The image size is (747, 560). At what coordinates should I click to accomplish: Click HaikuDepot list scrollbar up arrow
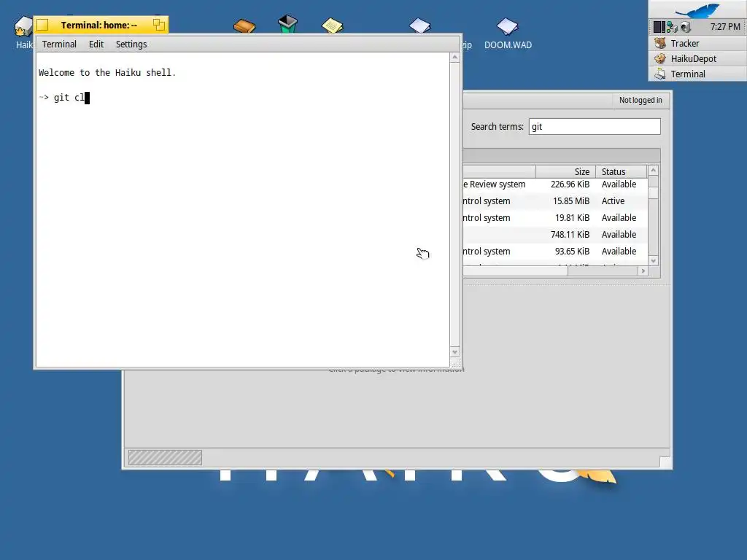click(653, 171)
